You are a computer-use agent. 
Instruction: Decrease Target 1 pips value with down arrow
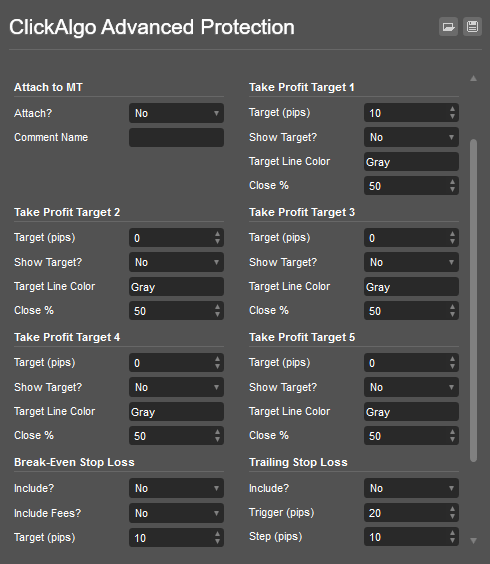pos(452,117)
